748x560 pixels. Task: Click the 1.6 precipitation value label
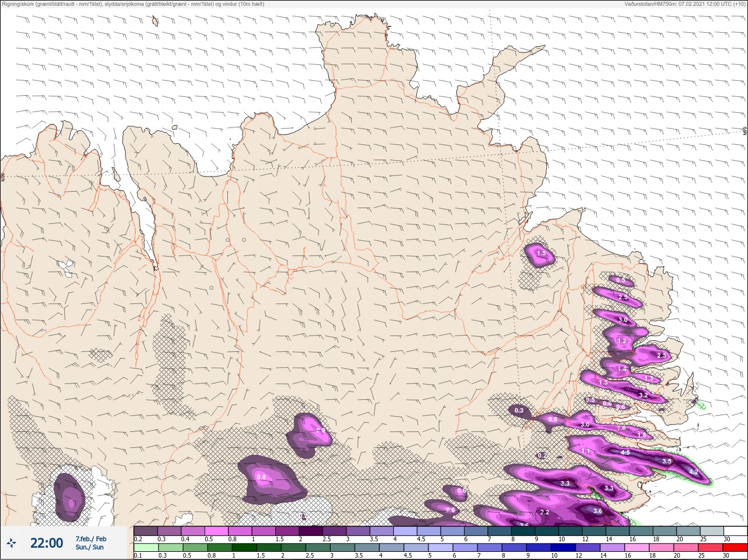pyautogui.click(x=622, y=428)
